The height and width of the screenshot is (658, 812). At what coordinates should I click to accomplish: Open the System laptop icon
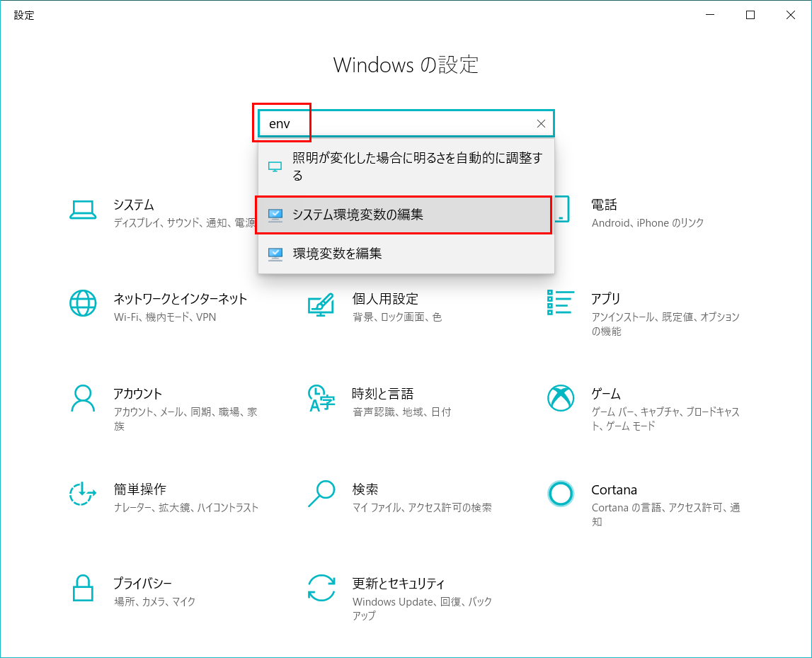coord(83,210)
